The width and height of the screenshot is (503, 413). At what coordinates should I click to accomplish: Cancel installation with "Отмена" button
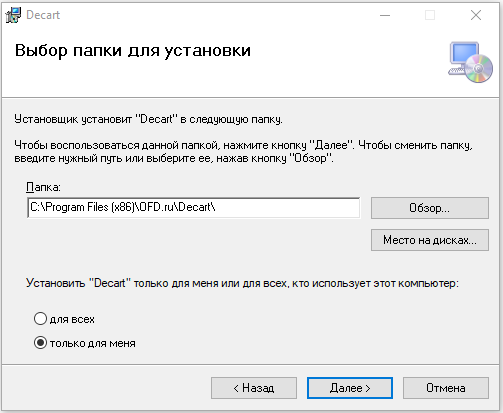(x=446, y=388)
